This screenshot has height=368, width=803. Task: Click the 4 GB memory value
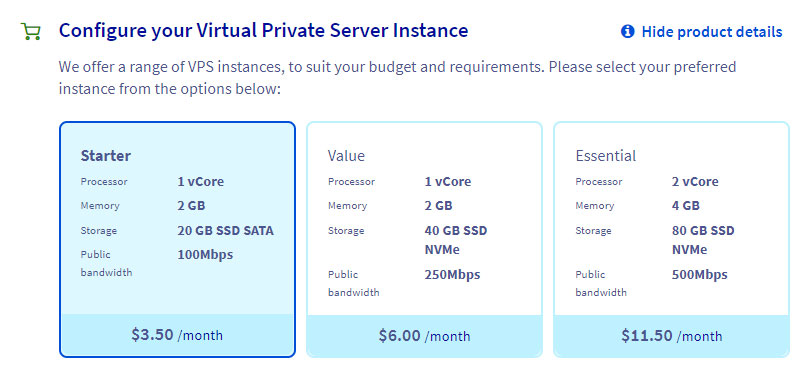tap(686, 206)
